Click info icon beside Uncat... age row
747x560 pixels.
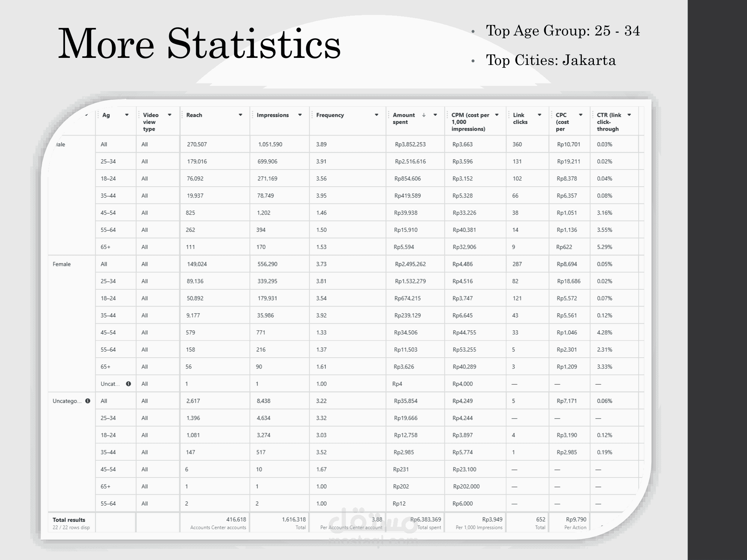pyautogui.click(x=128, y=384)
